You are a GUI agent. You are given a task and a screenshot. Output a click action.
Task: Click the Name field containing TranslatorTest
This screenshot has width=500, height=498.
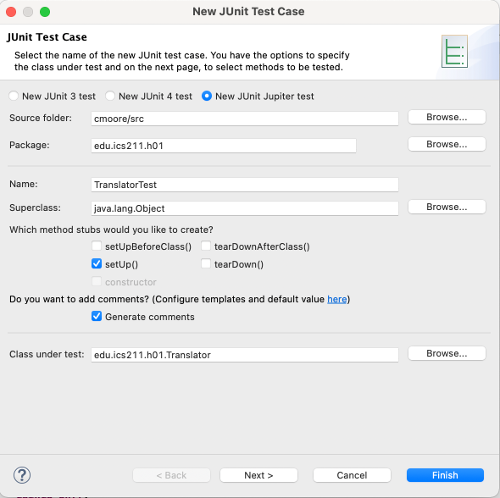click(x=245, y=185)
